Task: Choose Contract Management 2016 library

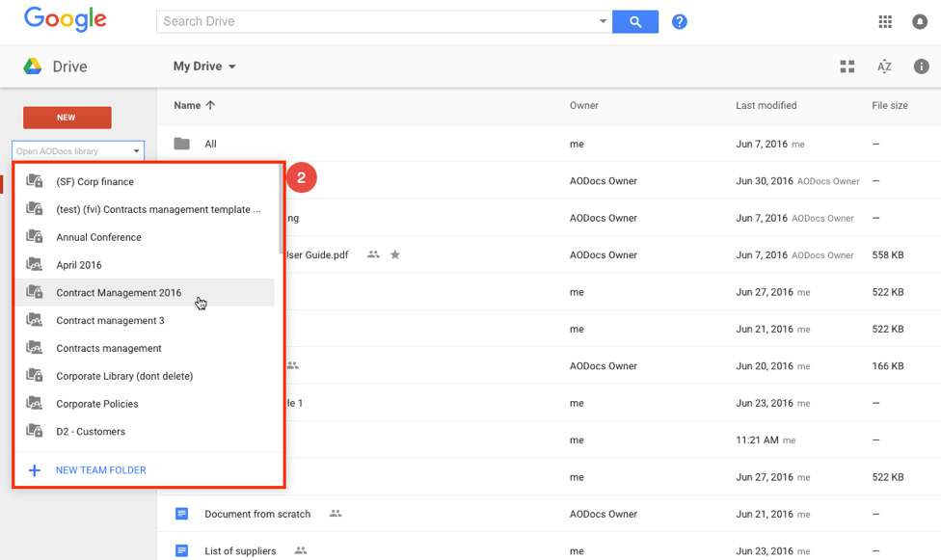Action: click(x=145, y=292)
